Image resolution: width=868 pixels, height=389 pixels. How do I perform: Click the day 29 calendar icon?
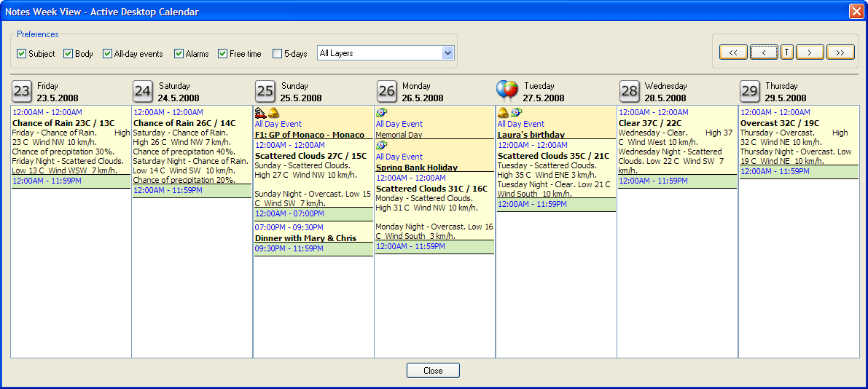point(750,91)
